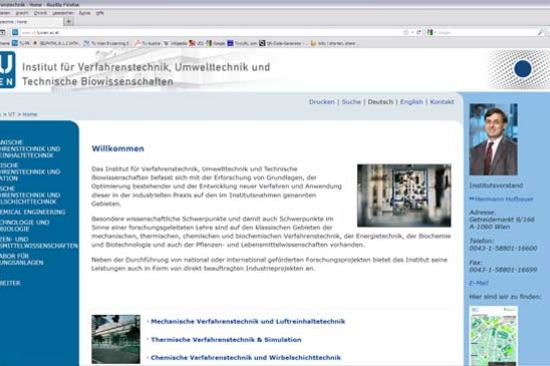Open the Mechanische Verfahrenstechnik und Luftreinhaltetechnik link
The height and width of the screenshot is (366, 550).
click(x=248, y=321)
